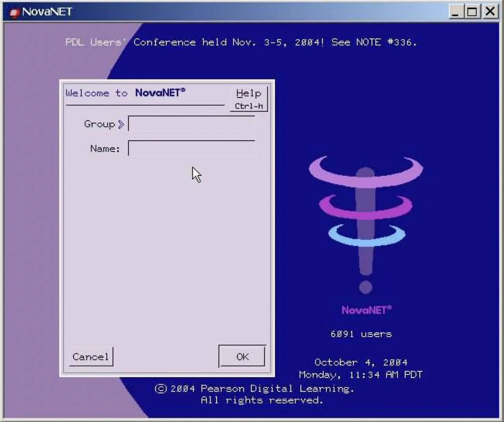
Task: Maximize the NovaNET window
Action: (472, 11)
